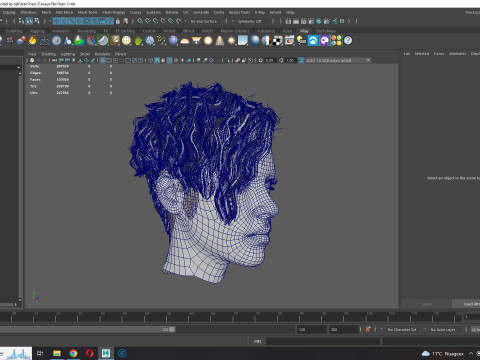
Task: Open the Selected menu in Attribute Editor
Action: pos(422,54)
